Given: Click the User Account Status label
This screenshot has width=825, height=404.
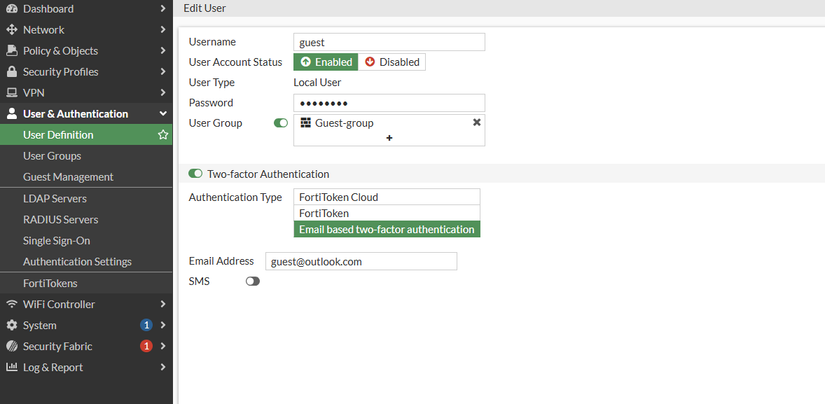Looking at the screenshot, I should pos(235,62).
